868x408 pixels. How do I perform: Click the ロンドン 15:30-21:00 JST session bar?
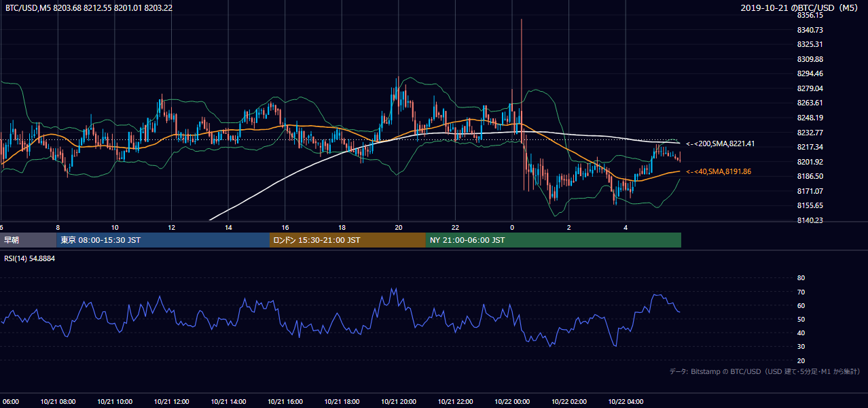tap(348, 240)
